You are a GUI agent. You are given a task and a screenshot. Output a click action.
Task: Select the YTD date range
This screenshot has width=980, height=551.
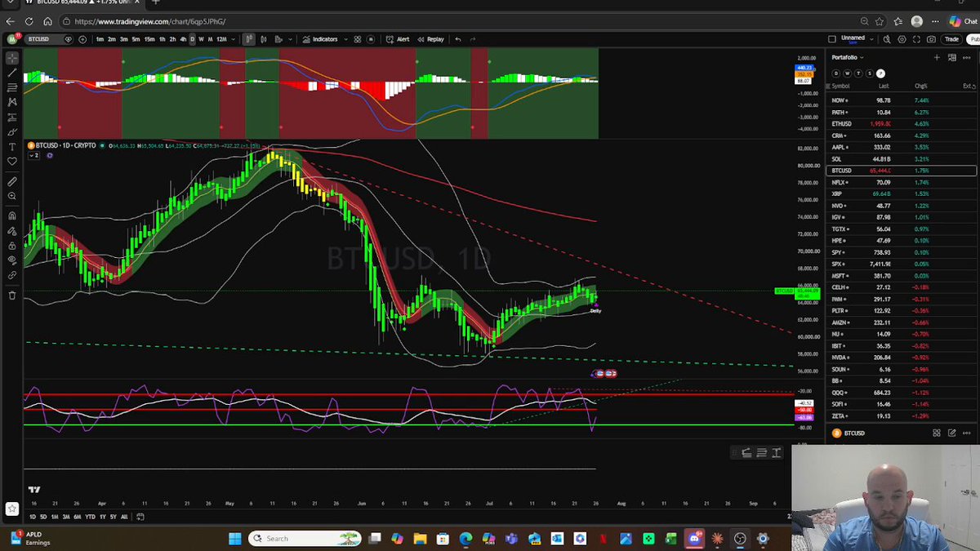click(x=90, y=517)
